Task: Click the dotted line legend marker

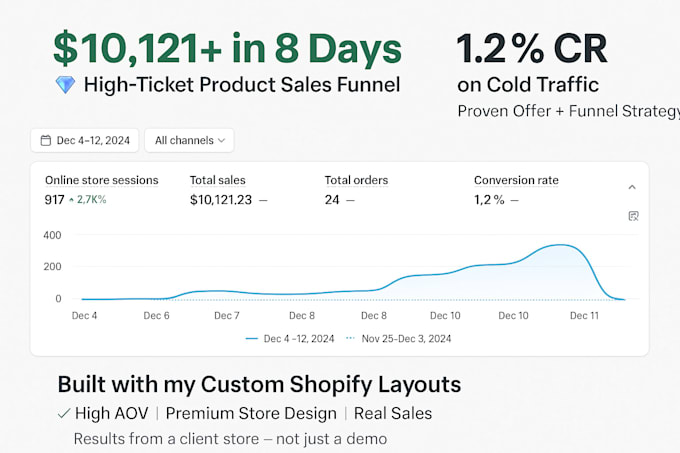Action: (x=349, y=339)
